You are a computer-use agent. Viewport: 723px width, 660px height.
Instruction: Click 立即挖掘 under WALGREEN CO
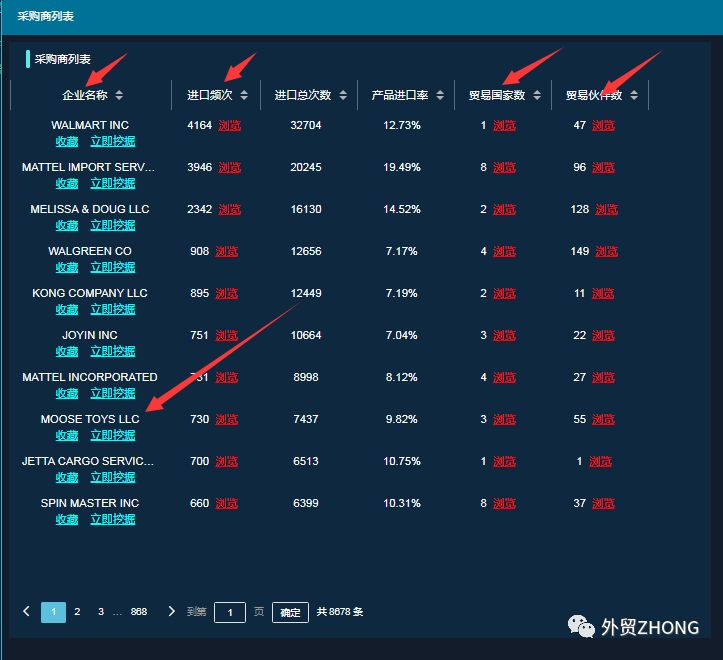(113, 268)
